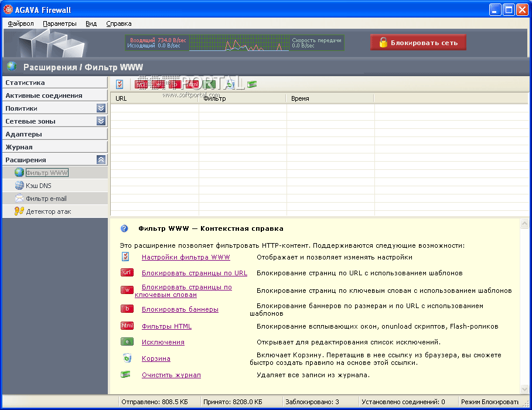The image size is (532, 410).
Task: Click 'Отправлено: 808.5 КБ' in status bar
Action: click(154, 402)
